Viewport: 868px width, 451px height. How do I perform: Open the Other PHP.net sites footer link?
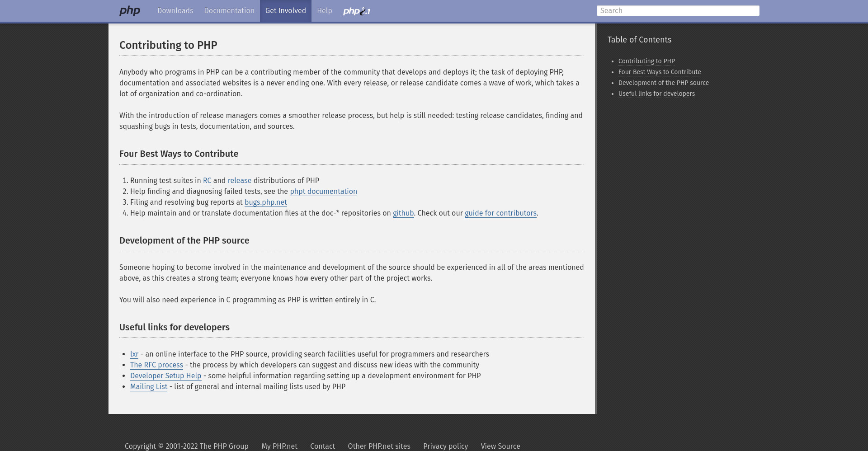pyautogui.click(x=379, y=446)
